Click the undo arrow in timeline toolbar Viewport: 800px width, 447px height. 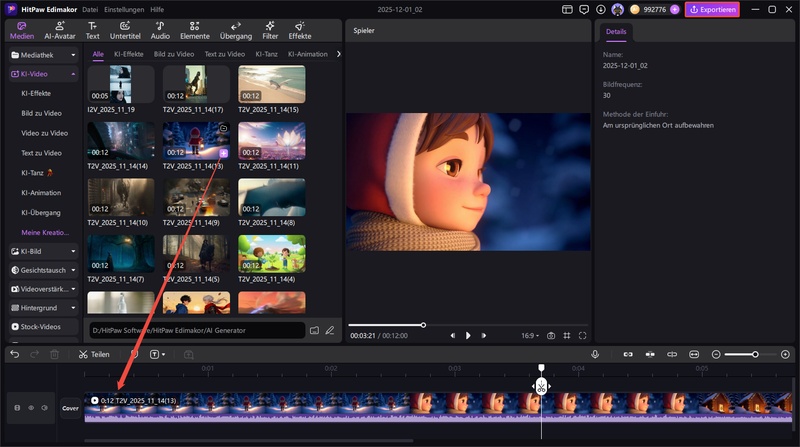(x=14, y=354)
